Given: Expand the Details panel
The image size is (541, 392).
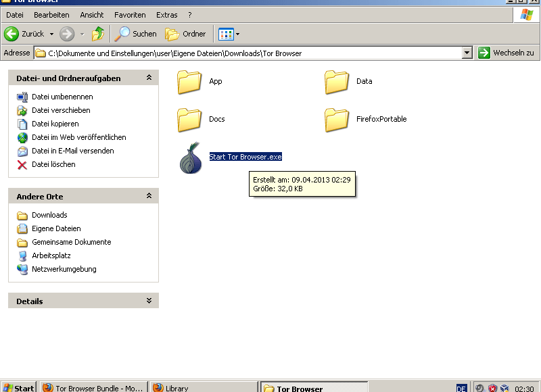Looking at the screenshot, I should [149, 301].
